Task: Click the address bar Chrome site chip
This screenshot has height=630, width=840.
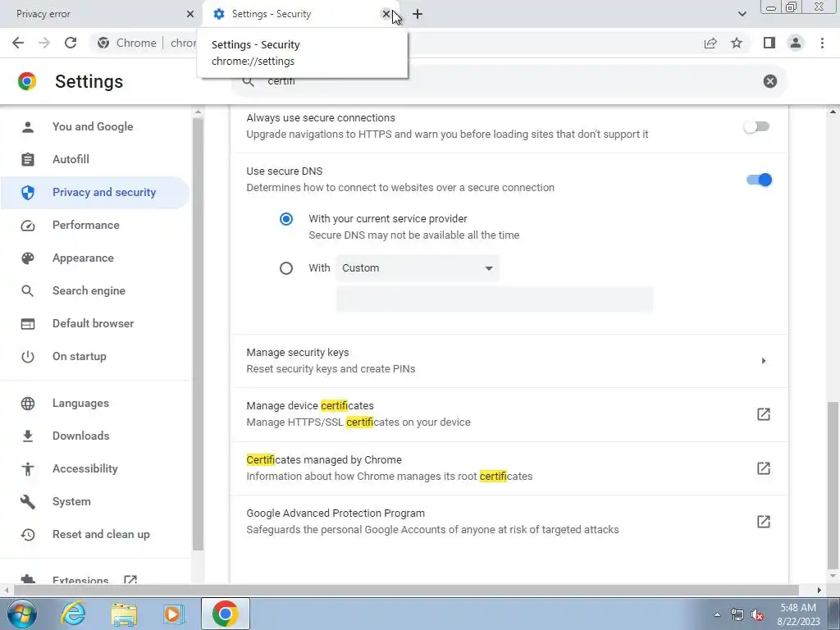Action: [x=127, y=43]
